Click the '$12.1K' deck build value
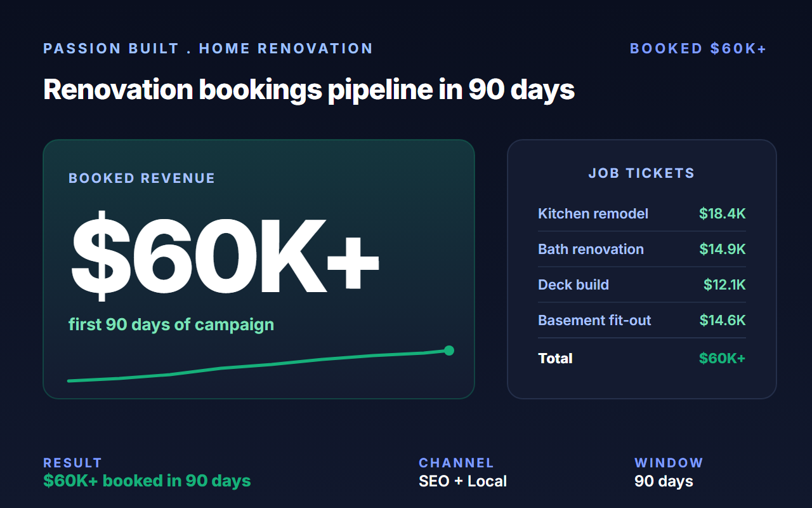812x508 pixels. pos(724,285)
